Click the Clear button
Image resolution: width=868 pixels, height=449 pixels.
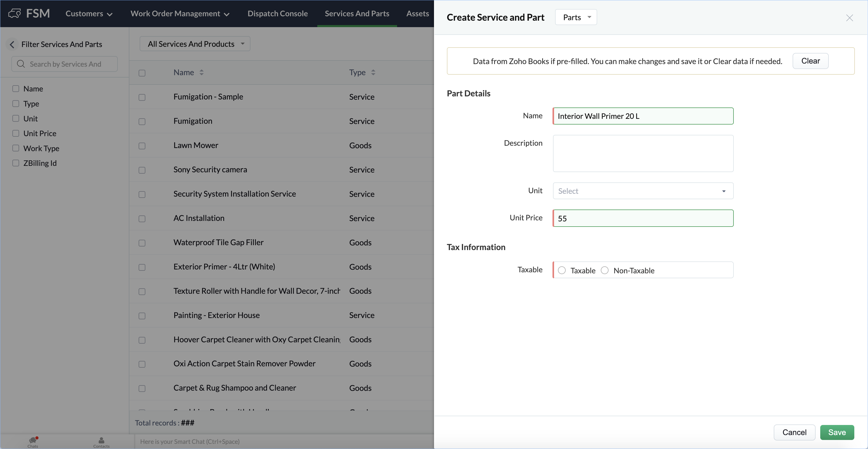click(x=810, y=61)
